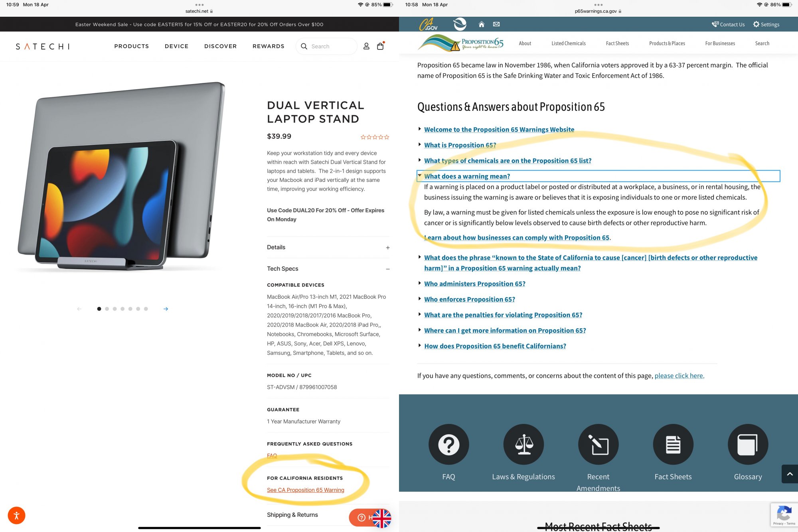The width and height of the screenshot is (798, 532).
Task: Tap the satechi.net address bar
Action: pos(199,11)
